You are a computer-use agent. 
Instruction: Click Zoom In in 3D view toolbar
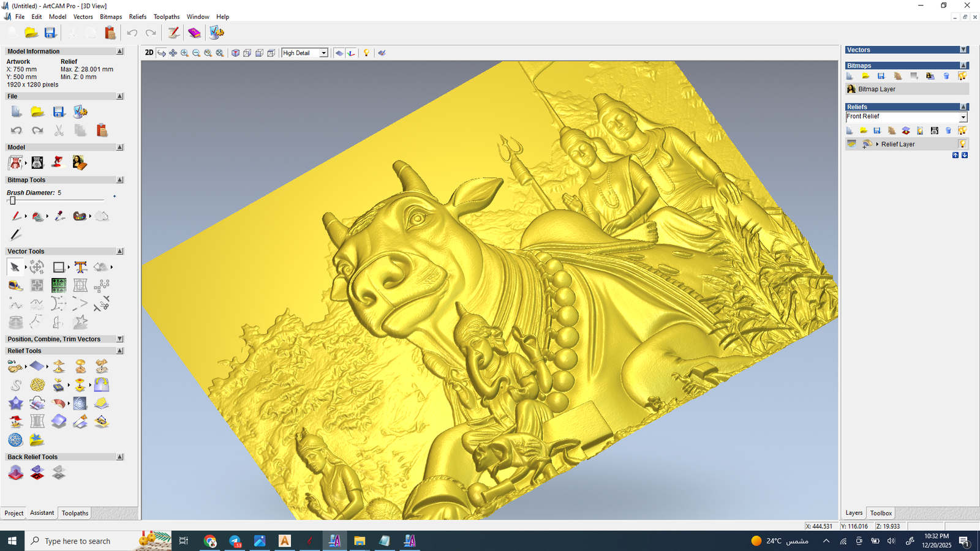click(184, 53)
